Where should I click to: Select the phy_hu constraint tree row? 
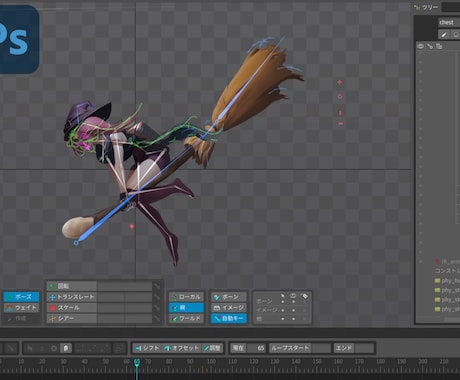point(447,281)
